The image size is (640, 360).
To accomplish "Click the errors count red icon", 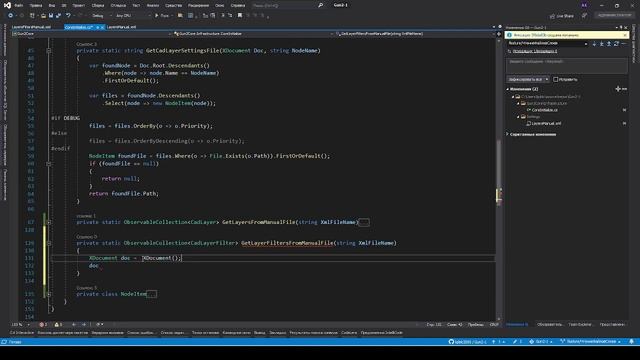I will [x=42, y=324].
